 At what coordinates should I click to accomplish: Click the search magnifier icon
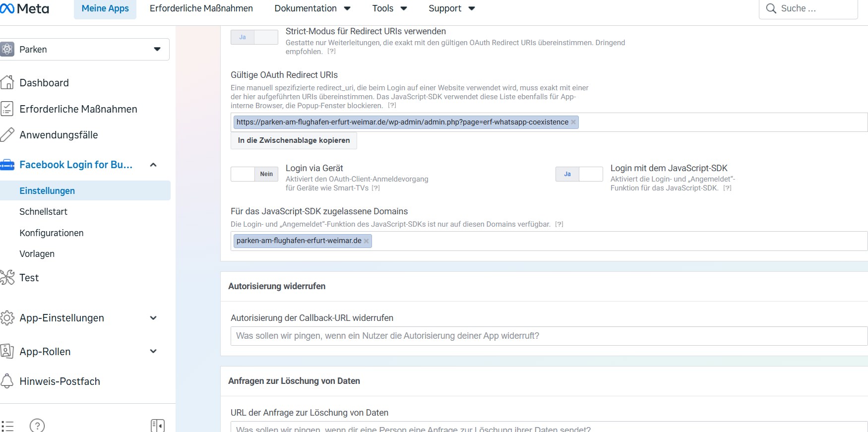[x=771, y=8]
